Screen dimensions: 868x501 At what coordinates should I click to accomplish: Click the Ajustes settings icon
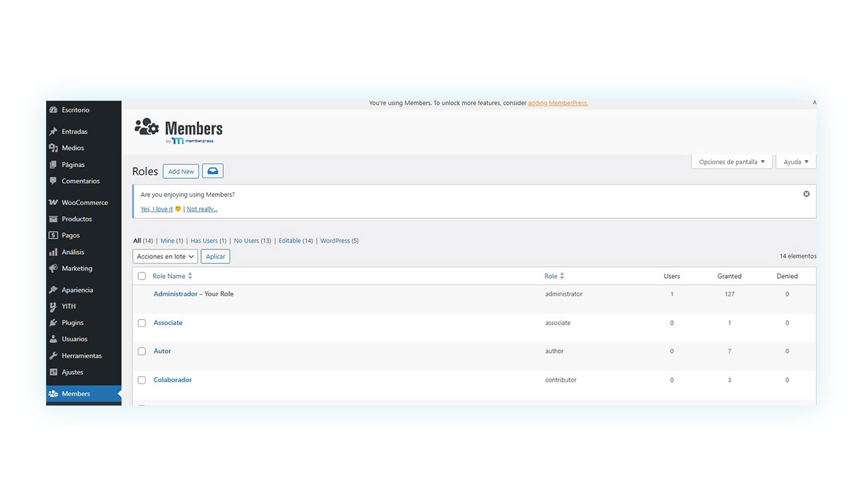click(53, 372)
